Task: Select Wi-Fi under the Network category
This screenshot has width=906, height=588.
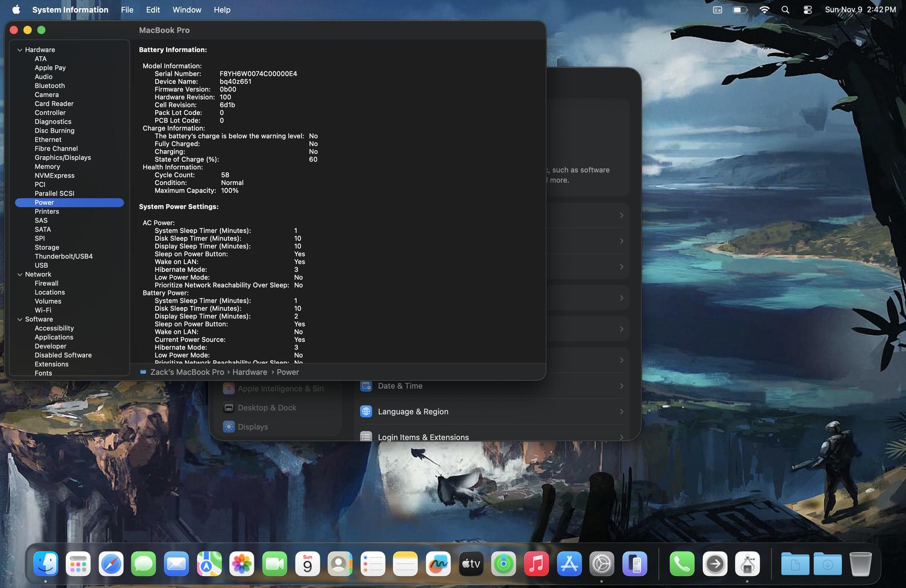Action: click(x=43, y=310)
